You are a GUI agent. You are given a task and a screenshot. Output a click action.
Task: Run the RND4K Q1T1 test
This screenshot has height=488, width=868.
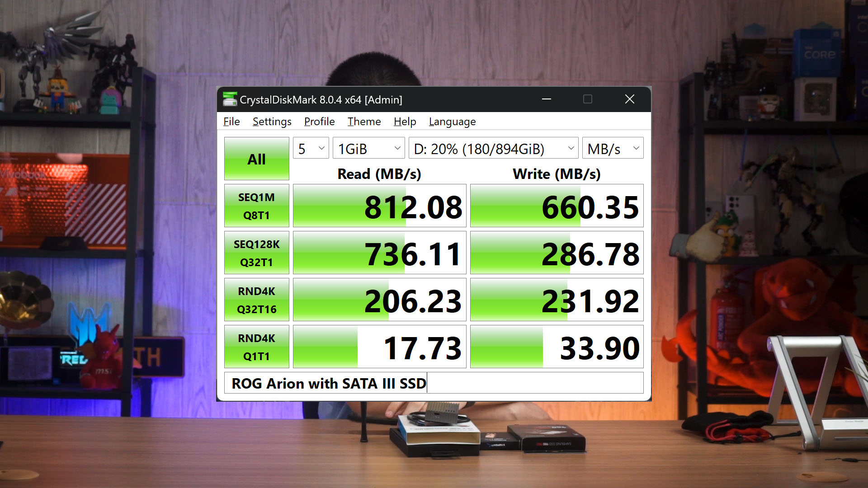(256, 347)
